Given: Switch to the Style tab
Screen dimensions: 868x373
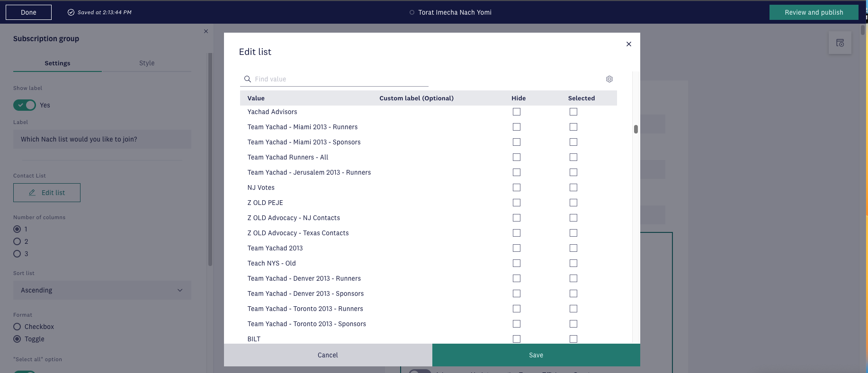Looking at the screenshot, I should click(x=147, y=63).
